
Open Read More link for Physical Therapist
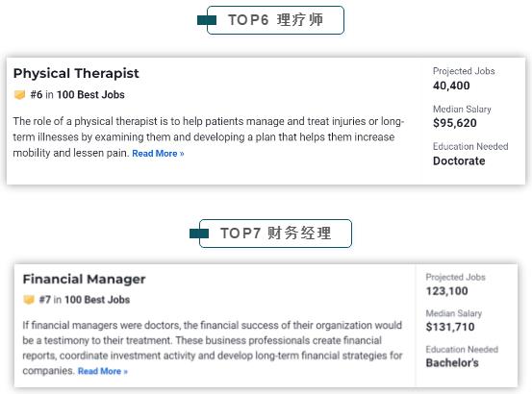click(158, 154)
